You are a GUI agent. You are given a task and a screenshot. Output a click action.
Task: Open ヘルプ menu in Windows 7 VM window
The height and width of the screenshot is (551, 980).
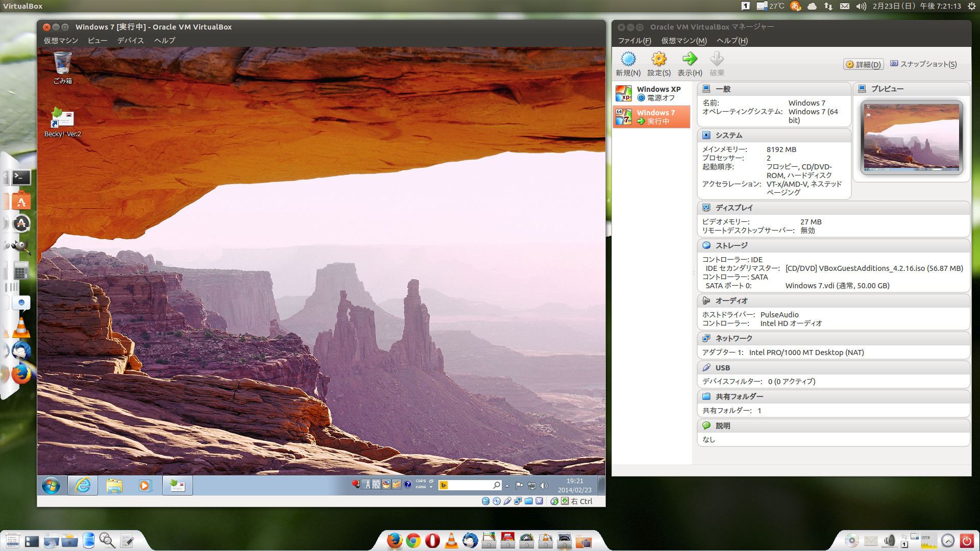(x=164, y=41)
